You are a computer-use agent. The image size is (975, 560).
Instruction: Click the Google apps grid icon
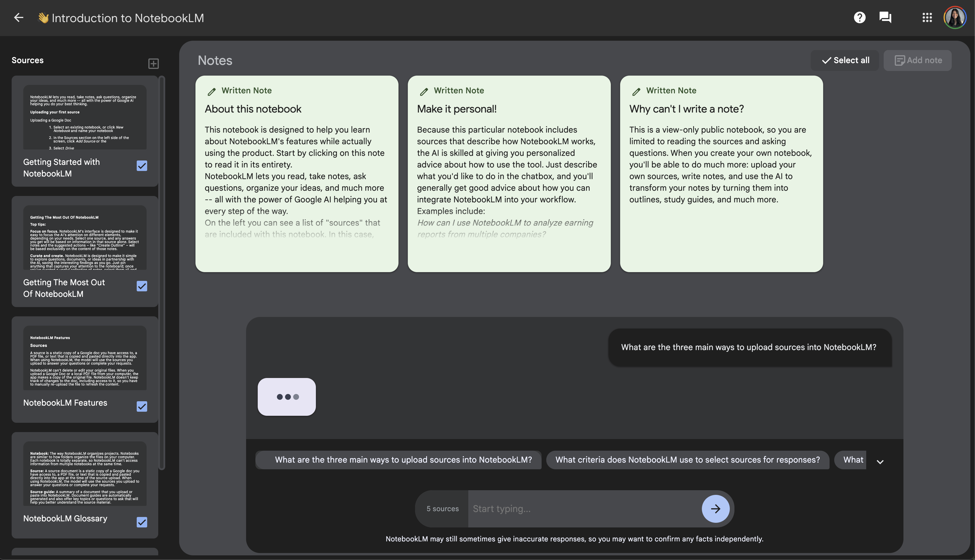click(x=927, y=17)
